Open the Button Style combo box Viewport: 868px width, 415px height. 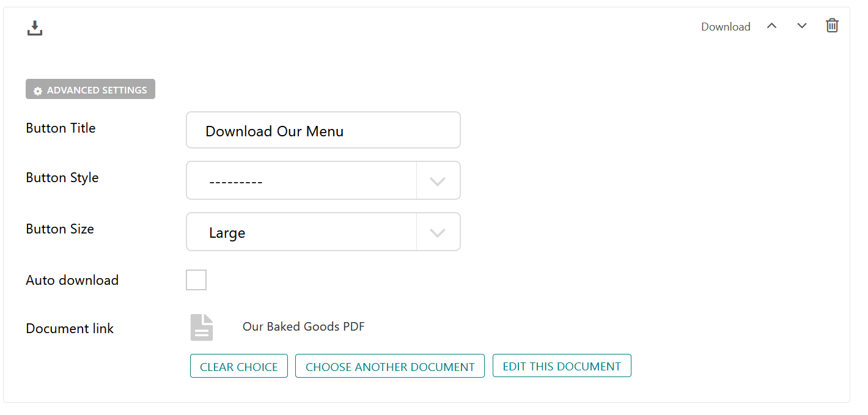click(301, 181)
